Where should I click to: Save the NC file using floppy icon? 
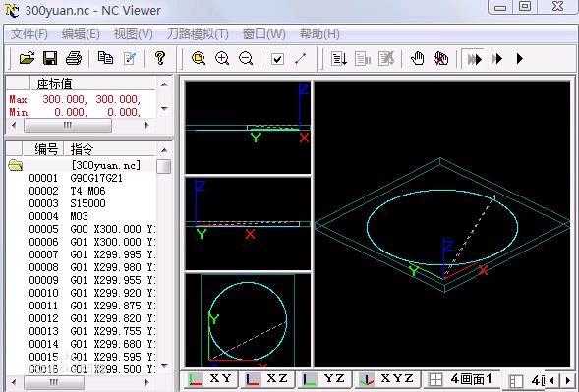pos(50,58)
